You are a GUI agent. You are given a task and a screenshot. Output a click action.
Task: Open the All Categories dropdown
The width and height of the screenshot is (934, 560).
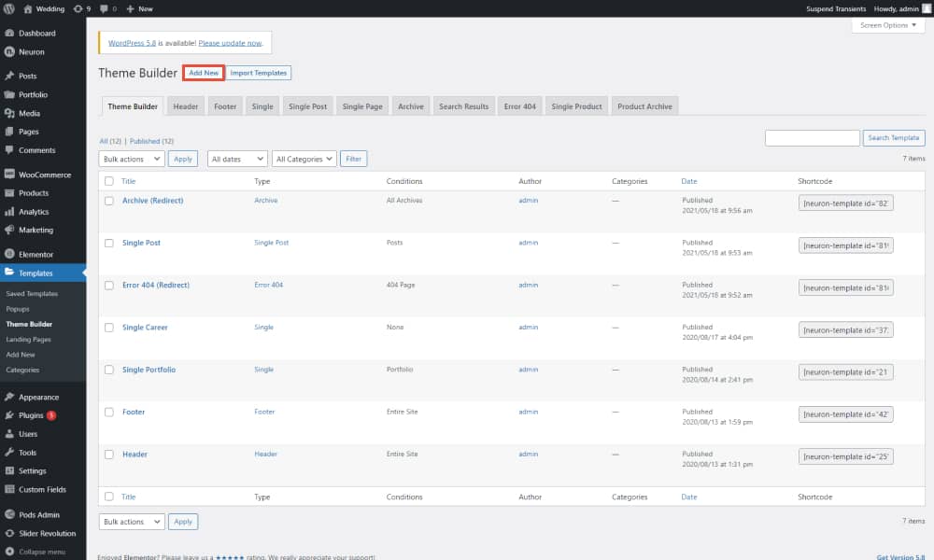pyautogui.click(x=304, y=159)
